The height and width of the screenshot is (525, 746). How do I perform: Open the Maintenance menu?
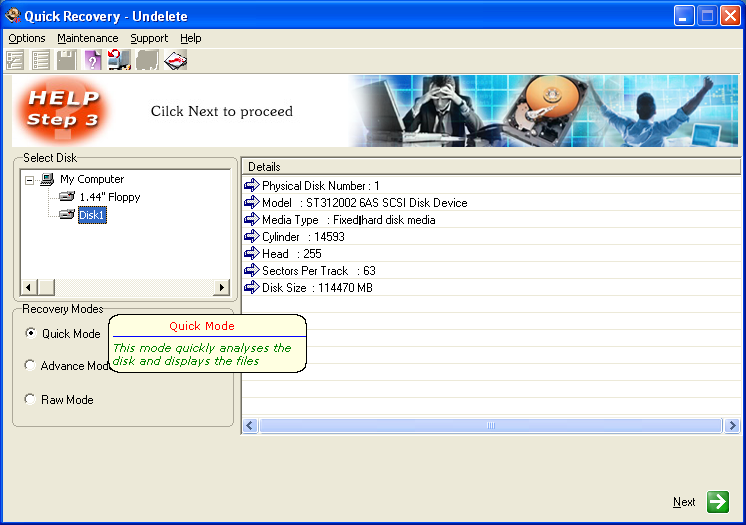pyautogui.click(x=88, y=38)
